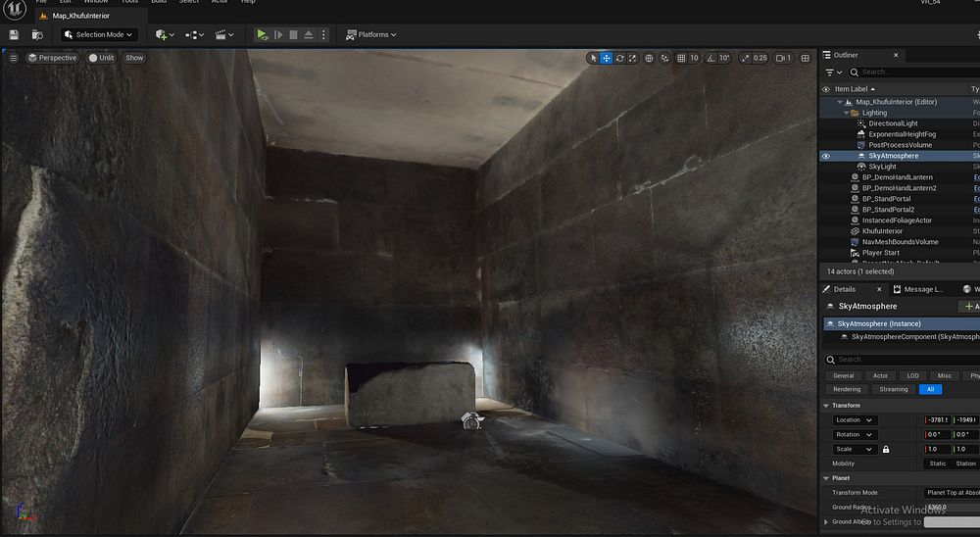Toggle visibility eye for SkyAtmosphere
The image size is (980, 537).
[x=825, y=156]
